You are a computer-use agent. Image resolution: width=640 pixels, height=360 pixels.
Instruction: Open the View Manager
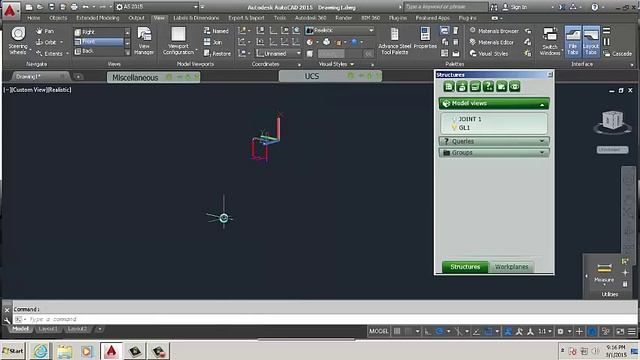pos(144,40)
